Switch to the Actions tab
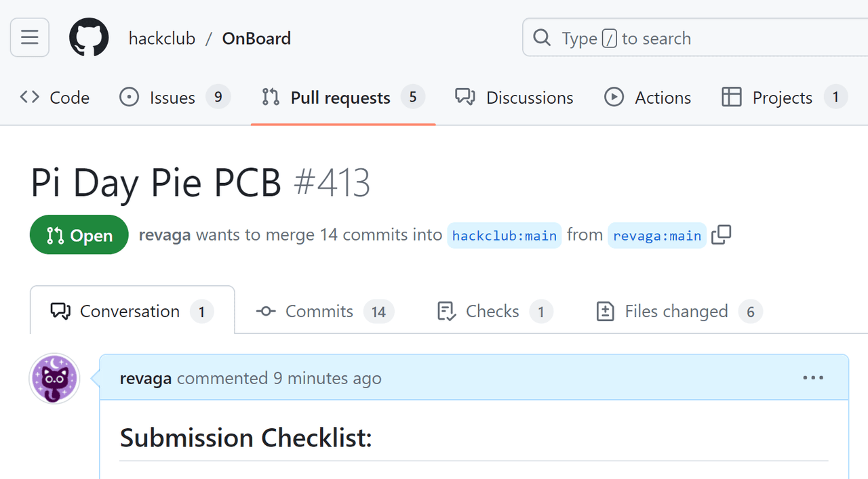Image resolution: width=868 pixels, height=479 pixels. (x=648, y=98)
